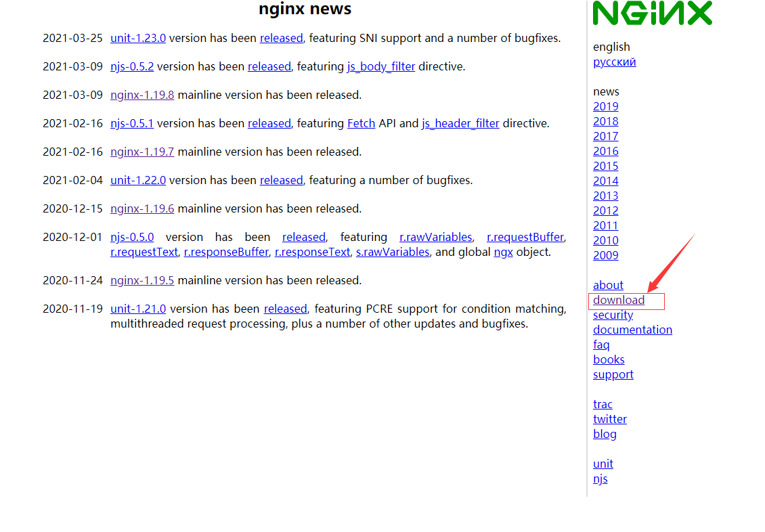Viewport: 765px width, 532px height.
Task: Open the r.requestBuffer link
Action: click(x=525, y=237)
